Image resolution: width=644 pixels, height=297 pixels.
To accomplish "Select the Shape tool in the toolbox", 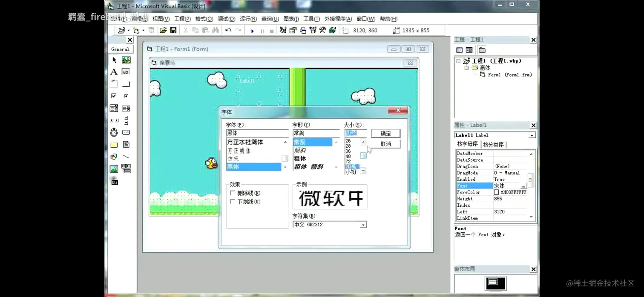I will pyautogui.click(x=114, y=157).
